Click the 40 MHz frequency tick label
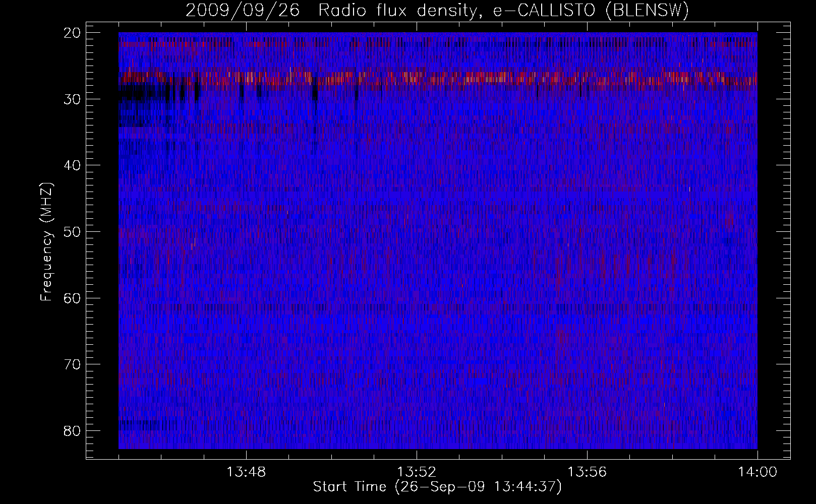 [x=73, y=165]
